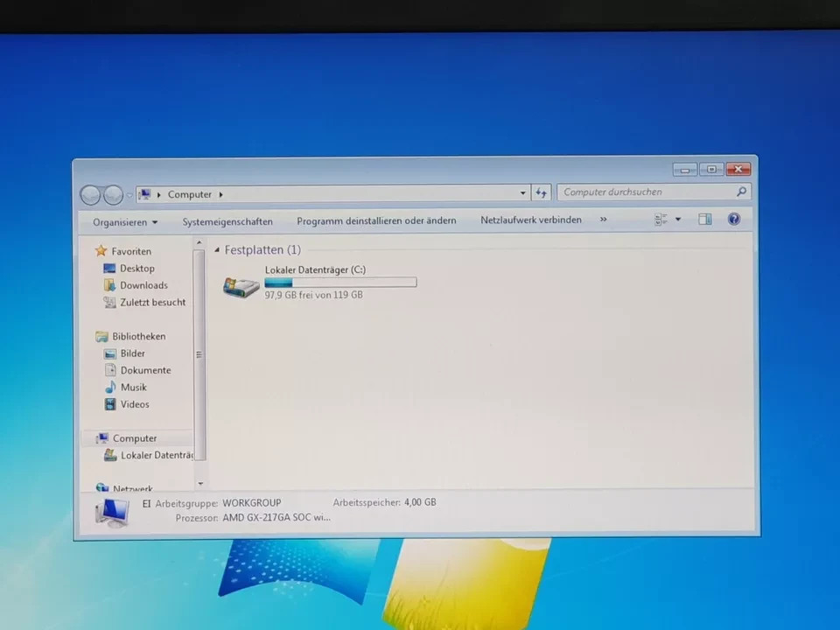The image size is (840, 630).
Task: Open Systemeigenschaften from the toolbar
Action: [x=227, y=220]
